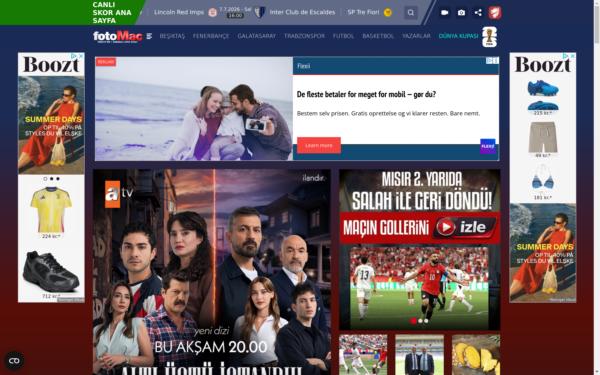Close the left Boozt ad
The height and width of the screenshot is (375, 600).
81,56
